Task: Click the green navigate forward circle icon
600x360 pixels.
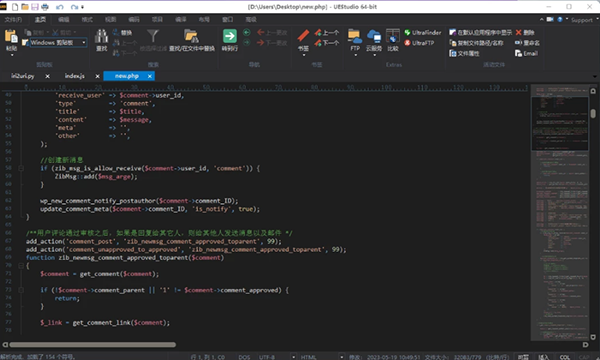Action: [x=247, y=42]
